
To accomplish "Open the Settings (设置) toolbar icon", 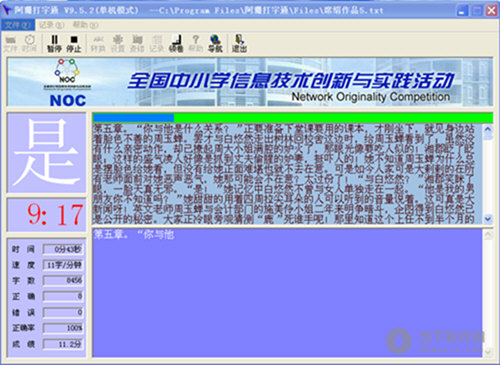I will [x=117, y=44].
